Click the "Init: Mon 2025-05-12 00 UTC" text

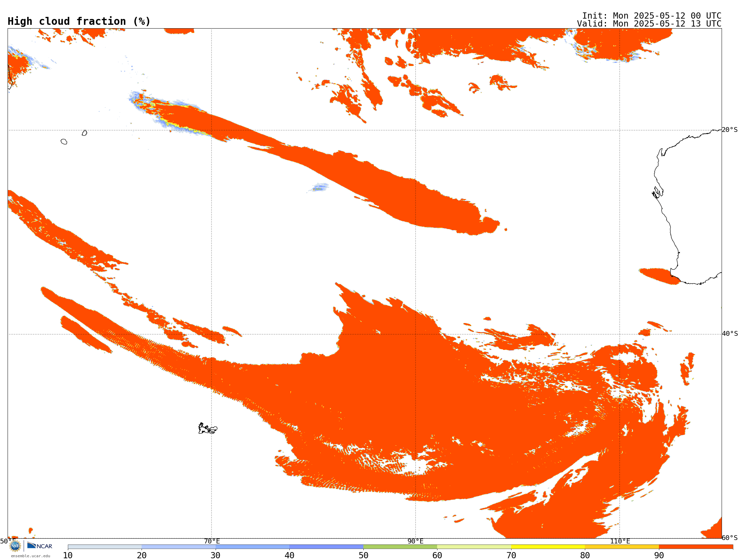point(652,16)
